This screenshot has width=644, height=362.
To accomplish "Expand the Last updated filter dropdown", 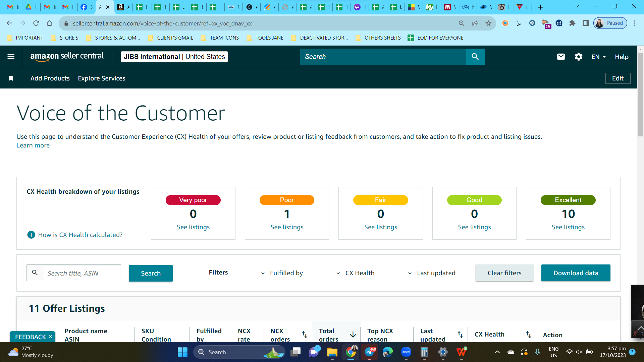I will click(431, 273).
